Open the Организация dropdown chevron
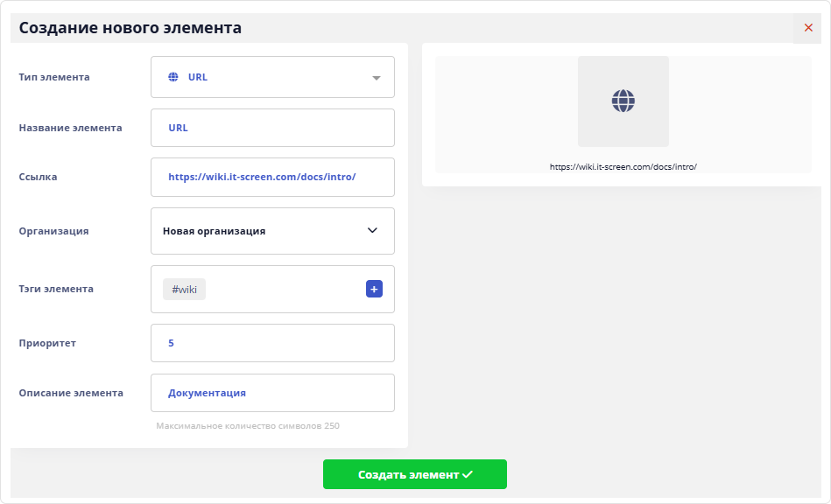 [372, 231]
